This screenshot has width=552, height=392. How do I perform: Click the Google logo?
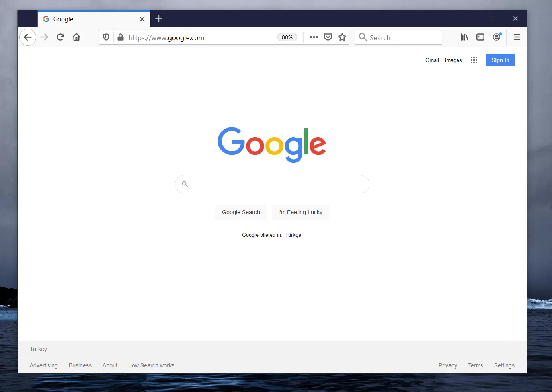272,145
